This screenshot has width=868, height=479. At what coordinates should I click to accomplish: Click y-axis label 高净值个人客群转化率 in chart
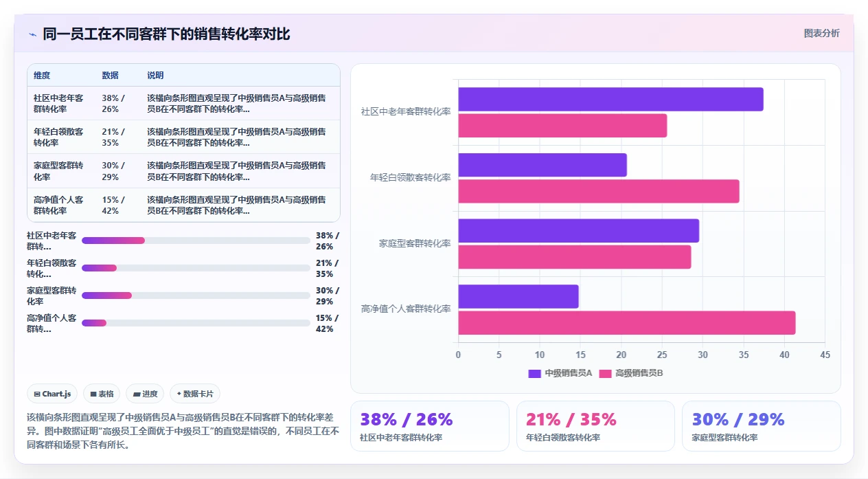coord(406,309)
